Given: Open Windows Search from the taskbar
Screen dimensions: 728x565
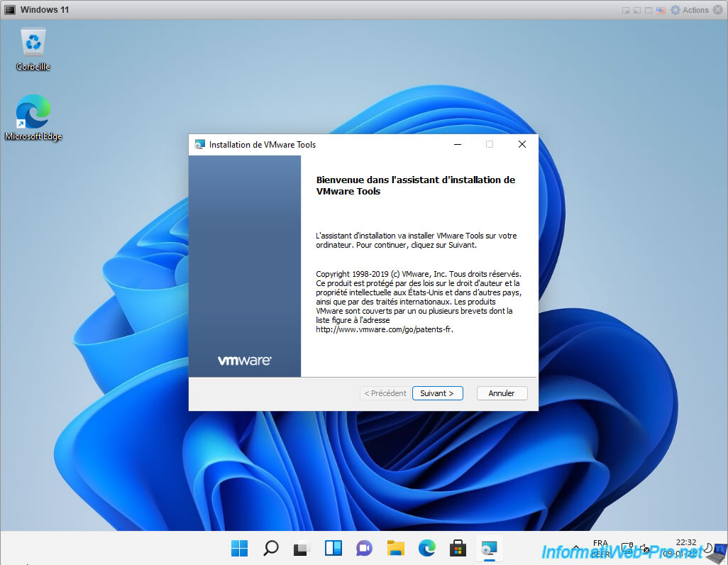Looking at the screenshot, I should [270, 548].
